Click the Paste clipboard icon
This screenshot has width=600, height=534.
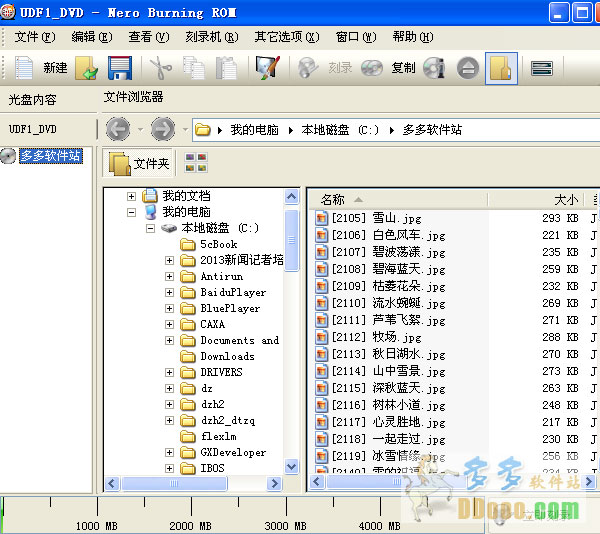click(x=226, y=68)
